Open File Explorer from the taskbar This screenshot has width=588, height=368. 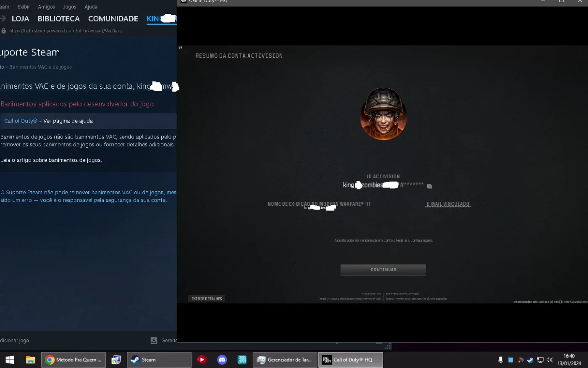30,360
